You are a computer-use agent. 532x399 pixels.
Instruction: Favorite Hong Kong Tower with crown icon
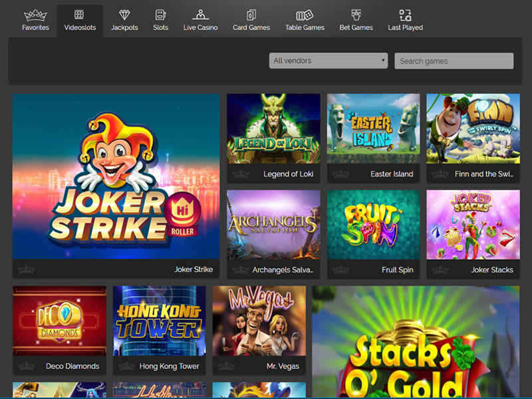click(x=126, y=366)
